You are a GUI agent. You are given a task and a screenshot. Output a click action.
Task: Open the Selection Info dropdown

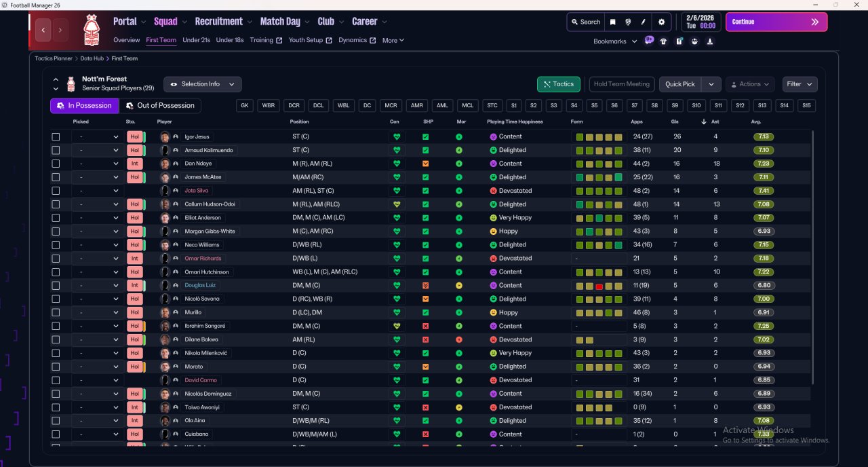pyautogui.click(x=202, y=84)
